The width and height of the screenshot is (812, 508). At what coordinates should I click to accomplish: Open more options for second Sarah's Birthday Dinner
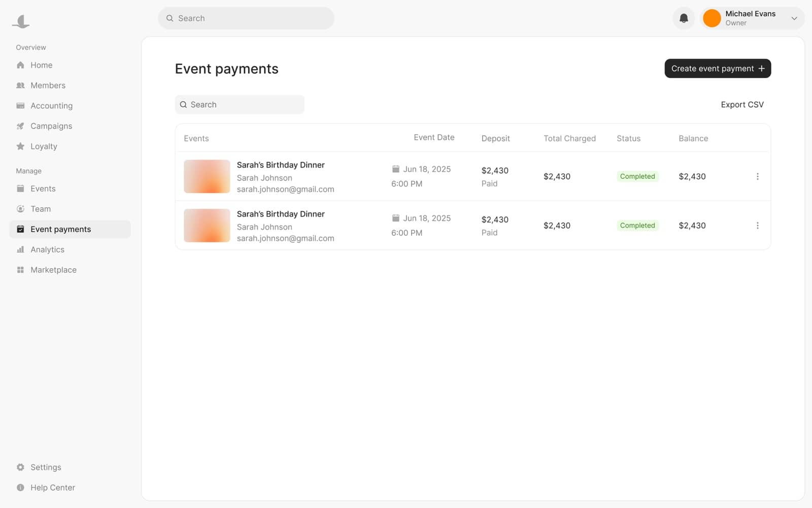(x=757, y=226)
